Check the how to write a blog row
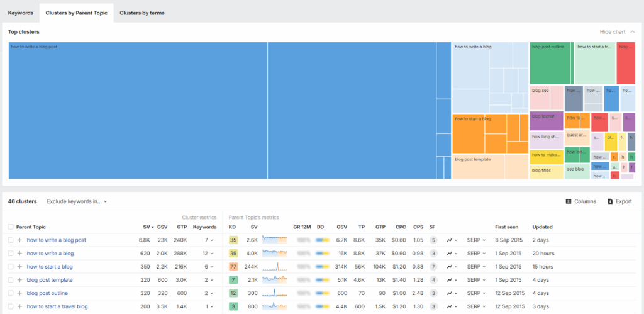This screenshot has width=644, height=314. tap(11, 254)
